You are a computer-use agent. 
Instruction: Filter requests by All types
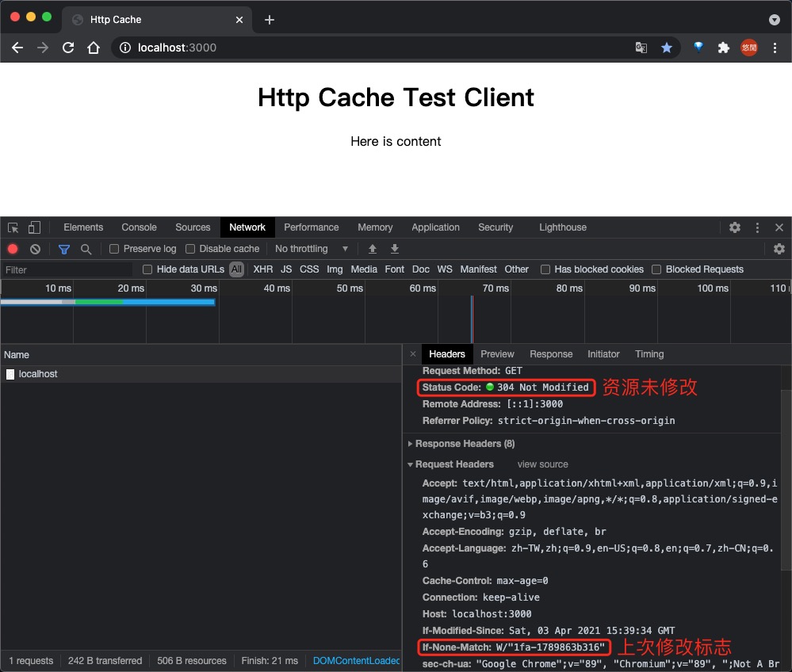coord(236,269)
